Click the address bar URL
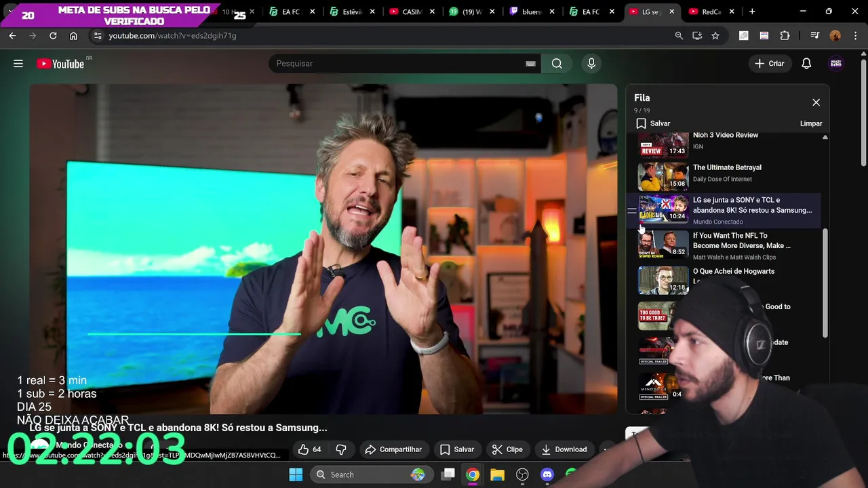 pyautogui.click(x=172, y=36)
